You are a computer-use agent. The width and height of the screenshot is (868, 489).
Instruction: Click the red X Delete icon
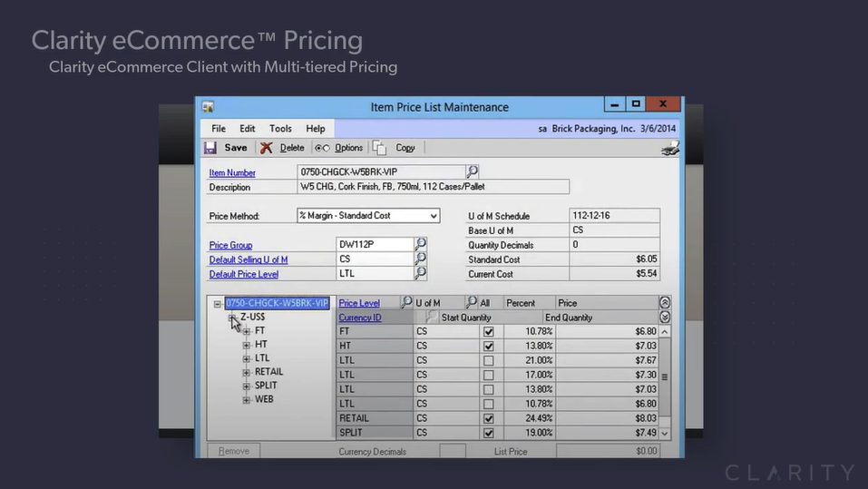tap(267, 148)
